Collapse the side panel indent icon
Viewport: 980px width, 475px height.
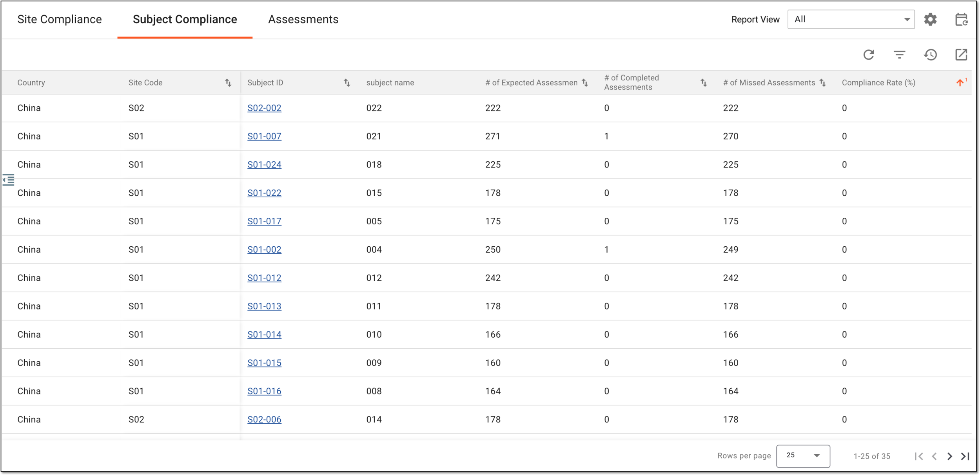(x=8, y=180)
